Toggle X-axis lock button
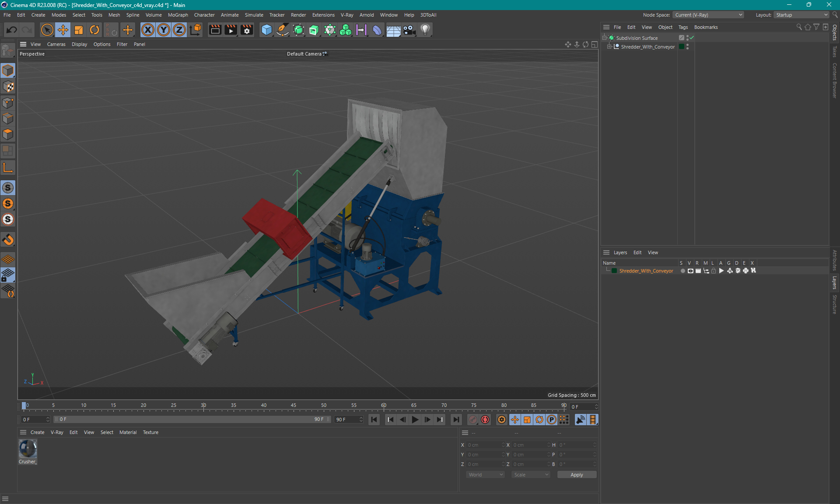This screenshot has width=840, height=504. 148,30
